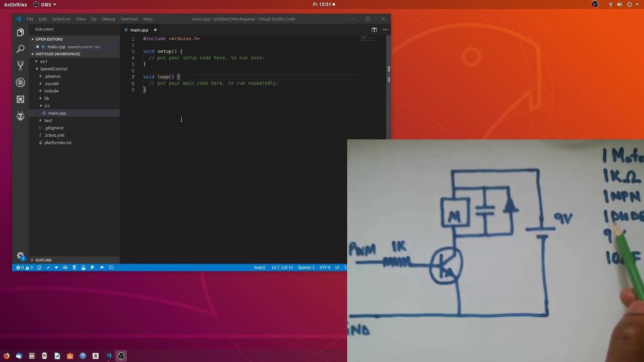Screen dimensions: 644x362
Task: Open the Extensions view in activity bar
Action: (x=20, y=99)
